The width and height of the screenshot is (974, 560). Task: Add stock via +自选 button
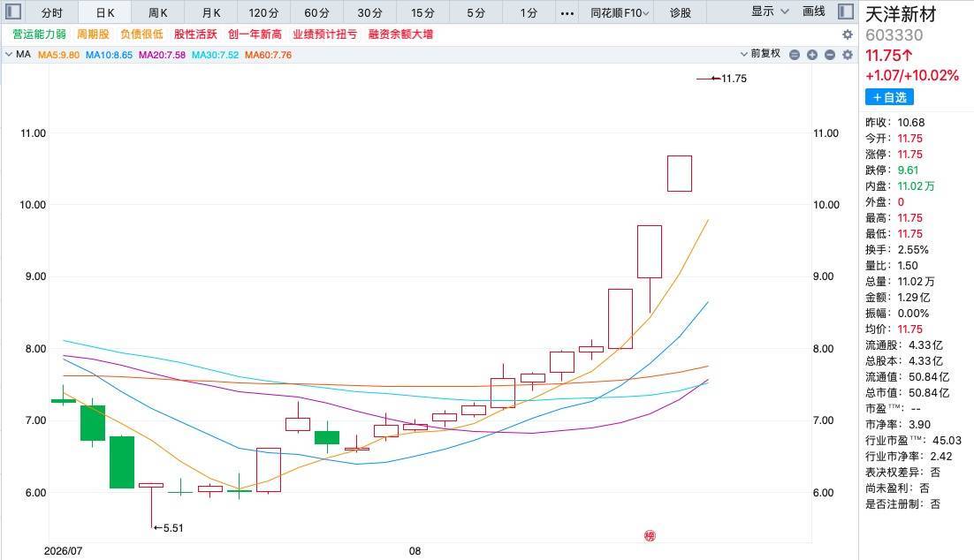click(x=889, y=97)
